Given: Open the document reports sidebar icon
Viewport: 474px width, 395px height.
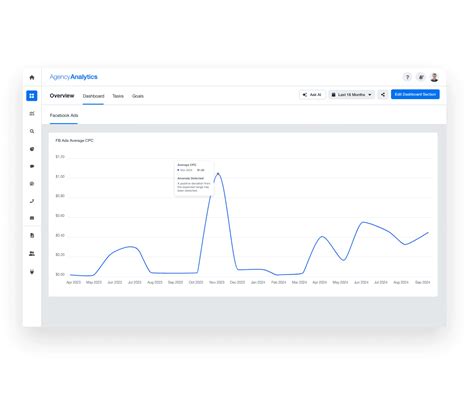Looking at the screenshot, I should tap(32, 235).
